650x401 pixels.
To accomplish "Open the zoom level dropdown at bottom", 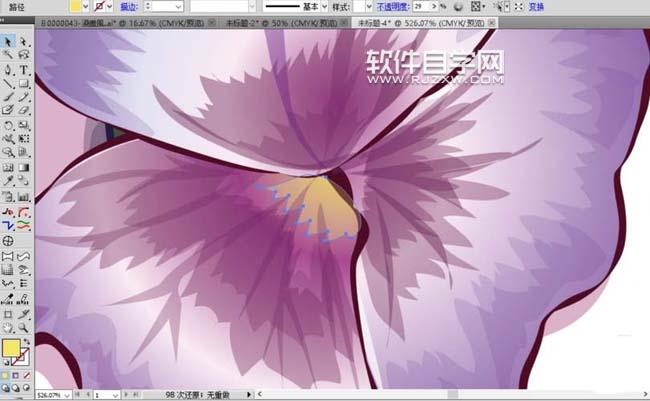I will [67, 395].
